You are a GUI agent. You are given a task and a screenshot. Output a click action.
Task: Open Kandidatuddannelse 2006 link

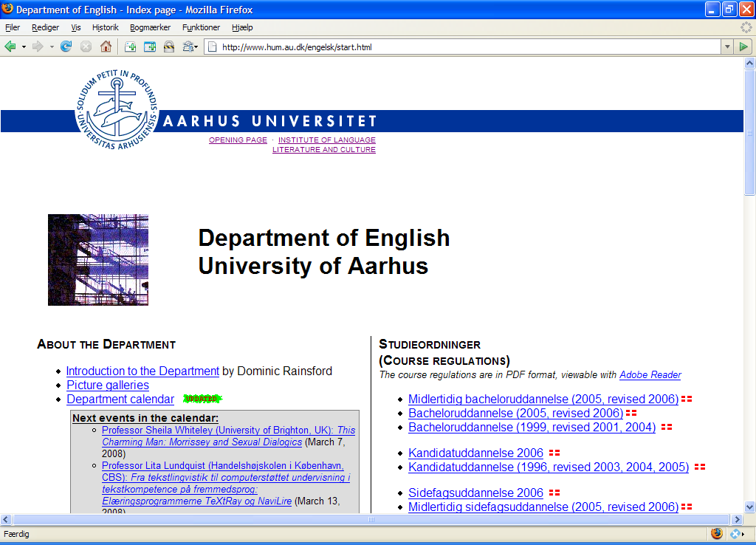point(476,453)
